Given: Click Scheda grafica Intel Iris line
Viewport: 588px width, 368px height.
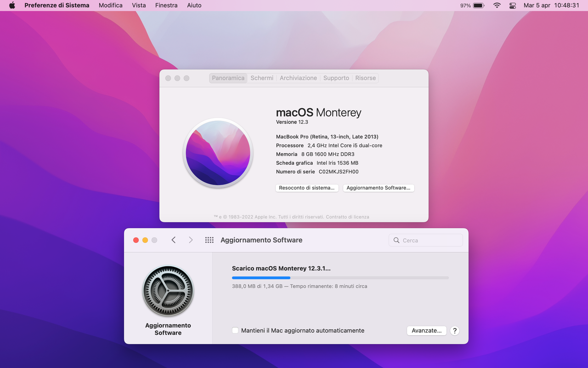Looking at the screenshot, I should [317, 163].
